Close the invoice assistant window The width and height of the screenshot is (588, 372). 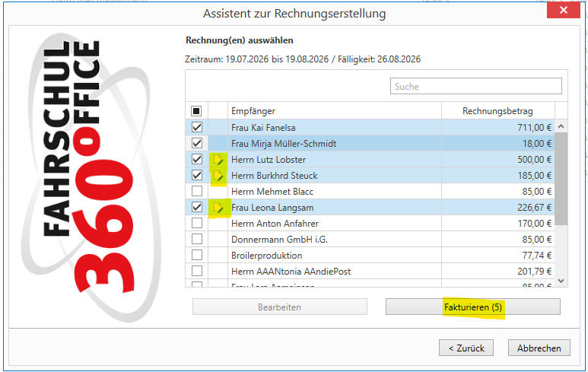click(x=563, y=10)
